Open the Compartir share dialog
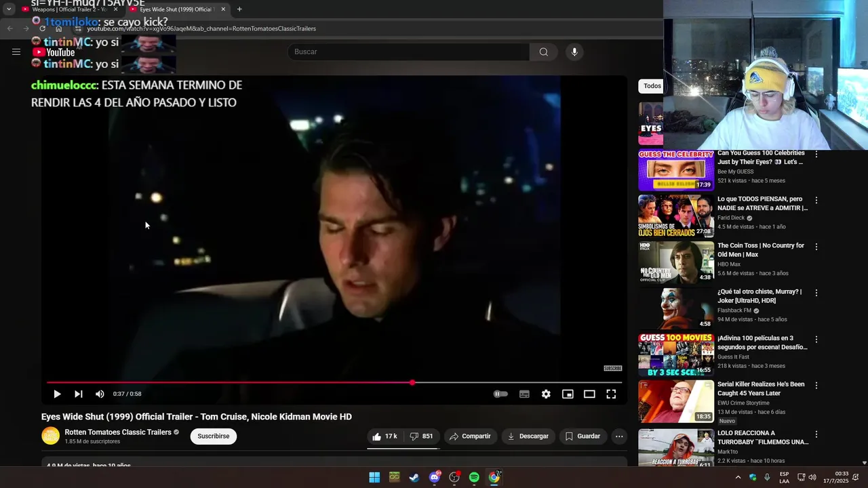 (x=470, y=436)
